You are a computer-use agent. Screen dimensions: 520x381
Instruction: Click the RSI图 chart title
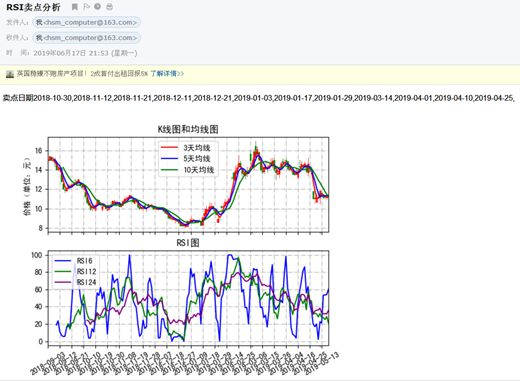188,243
